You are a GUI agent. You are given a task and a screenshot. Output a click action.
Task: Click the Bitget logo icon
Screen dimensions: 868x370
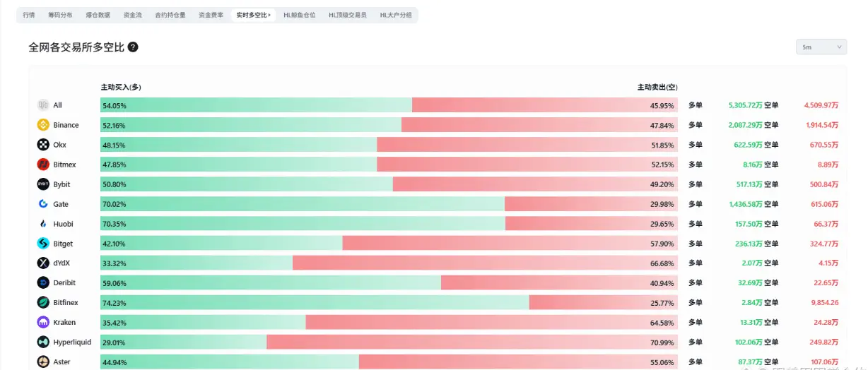click(43, 244)
